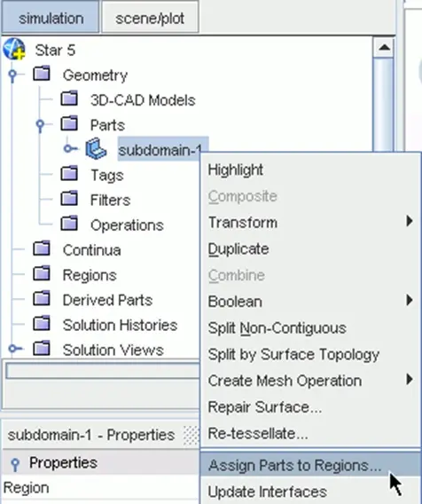
Task: Click the Geometry folder icon
Action: pos(42,74)
